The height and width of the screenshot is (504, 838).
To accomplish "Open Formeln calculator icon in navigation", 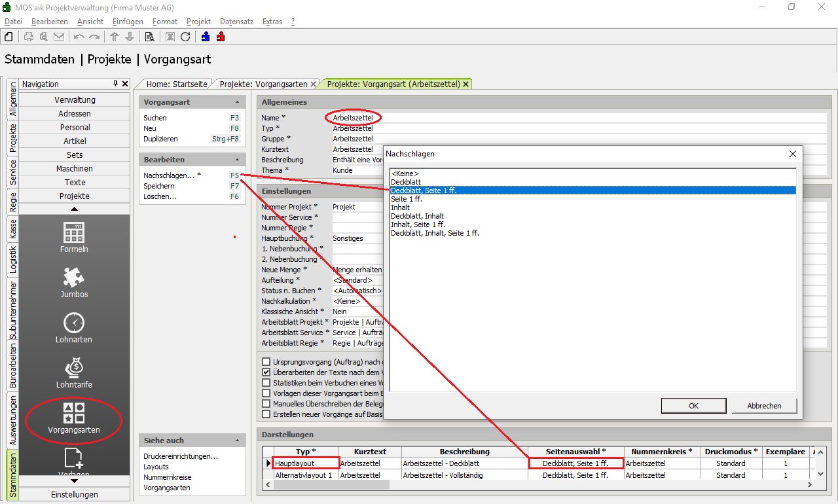I will [73, 232].
